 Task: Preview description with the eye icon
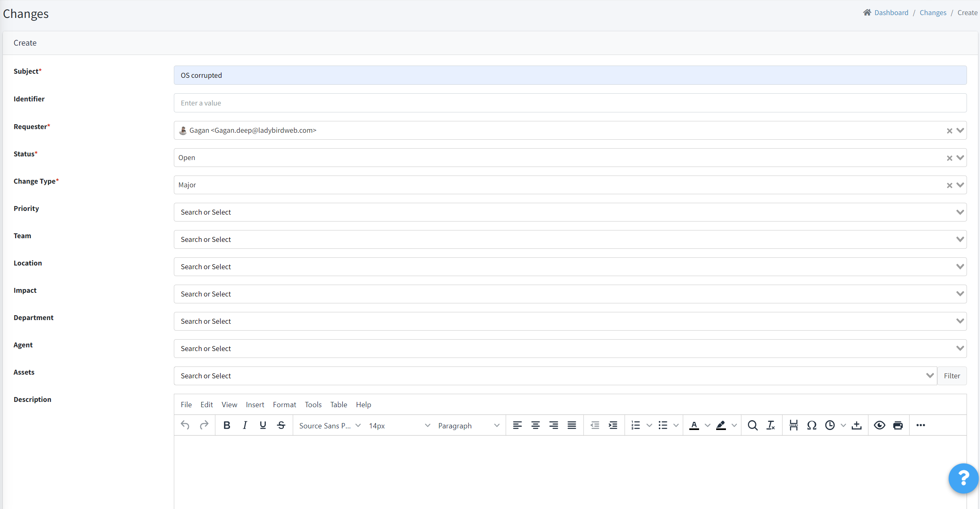tap(879, 425)
